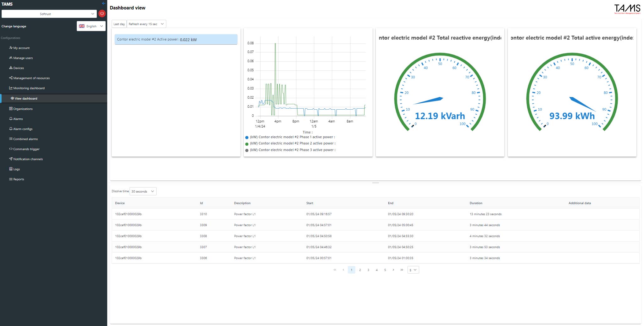The height and width of the screenshot is (326, 644).
Task: Go to page 3 of alarms table
Action: (x=368, y=270)
